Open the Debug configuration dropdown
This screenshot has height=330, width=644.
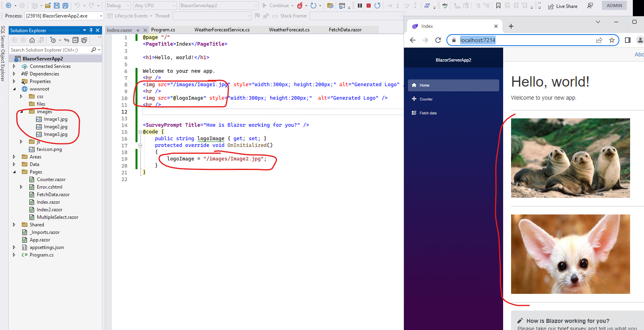click(117, 6)
